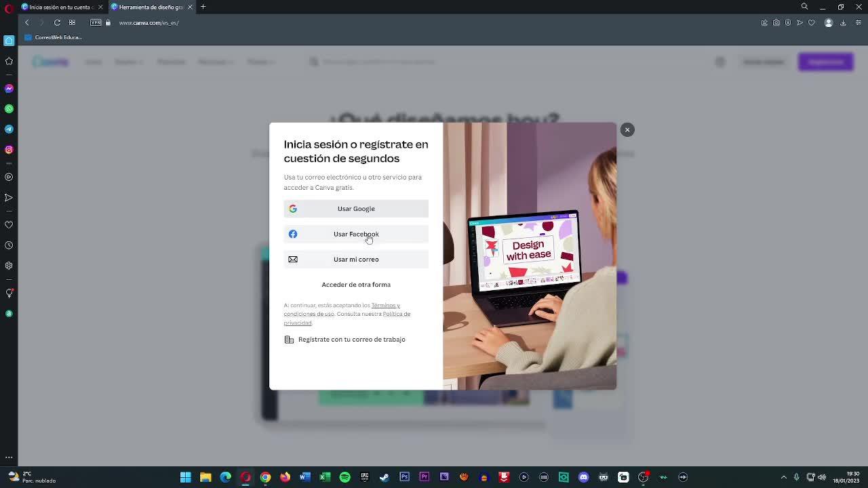Open Microsoft Word from the taskbar

pyautogui.click(x=304, y=477)
